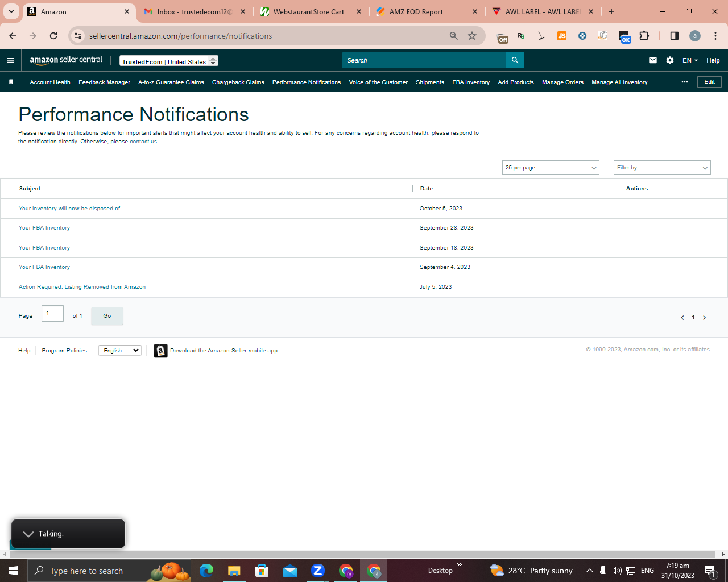Open the English language select in footer

pyautogui.click(x=120, y=351)
